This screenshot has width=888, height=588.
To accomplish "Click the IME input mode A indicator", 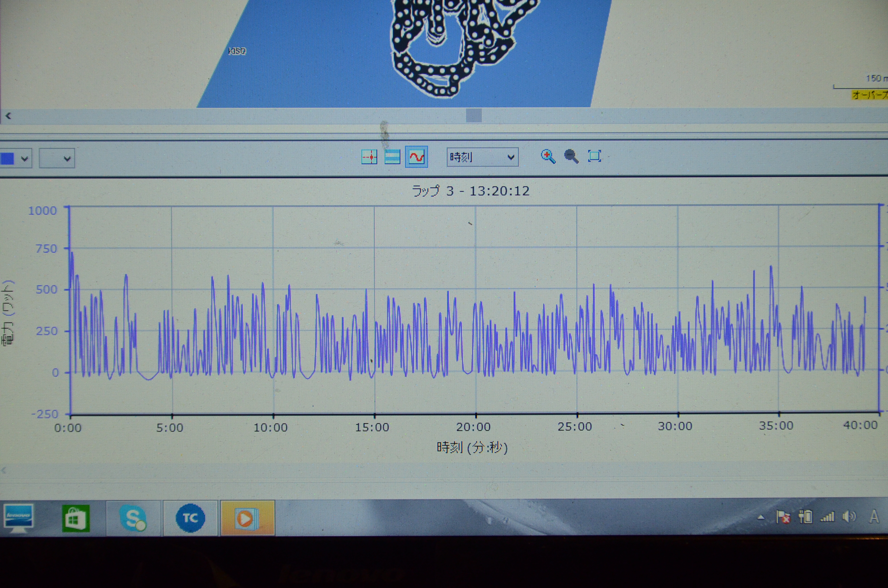I will [874, 516].
